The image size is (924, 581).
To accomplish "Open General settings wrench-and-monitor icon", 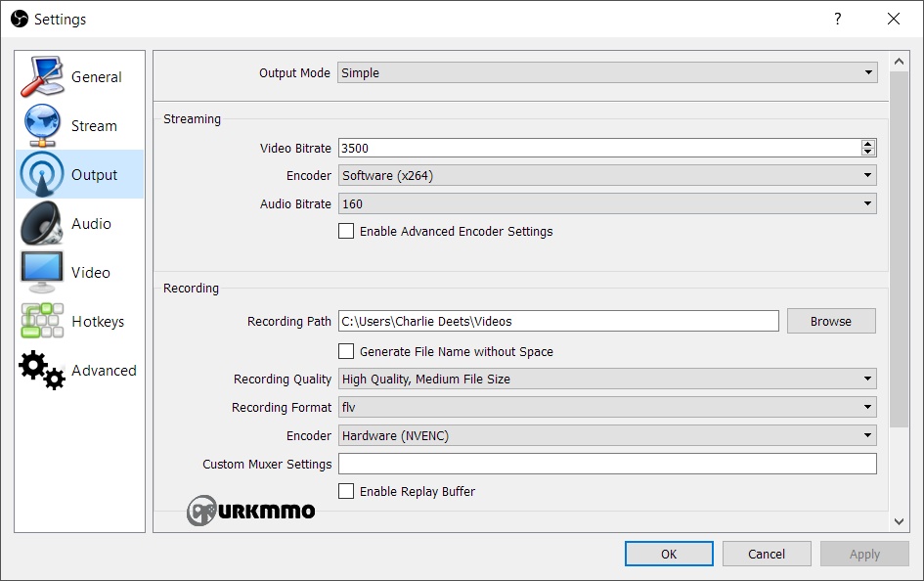I will (x=42, y=76).
